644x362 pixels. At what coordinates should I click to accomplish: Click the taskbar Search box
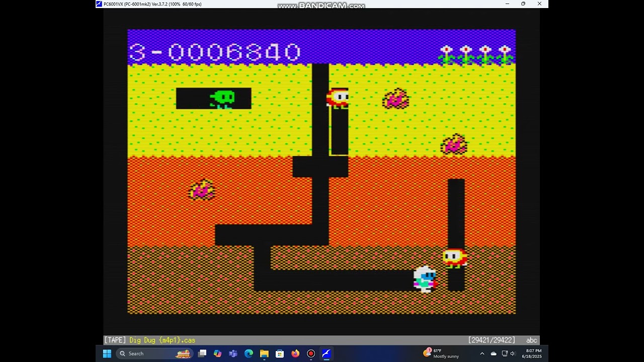click(x=154, y=353)
